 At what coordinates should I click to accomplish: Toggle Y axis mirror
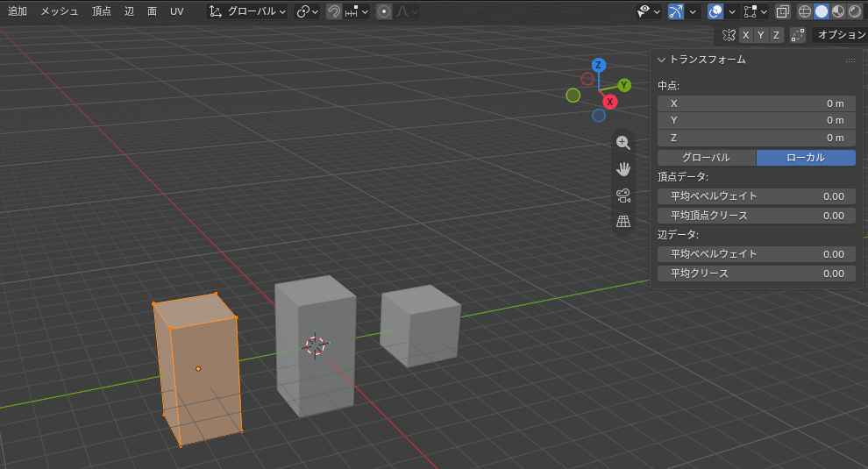click(761, 35)
